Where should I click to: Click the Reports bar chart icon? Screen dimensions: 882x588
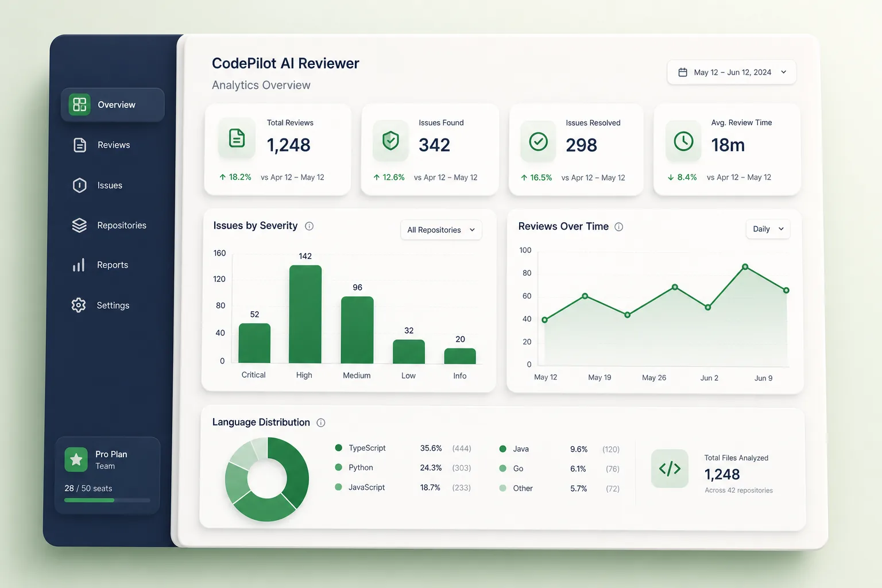click(x=79, y=265)
